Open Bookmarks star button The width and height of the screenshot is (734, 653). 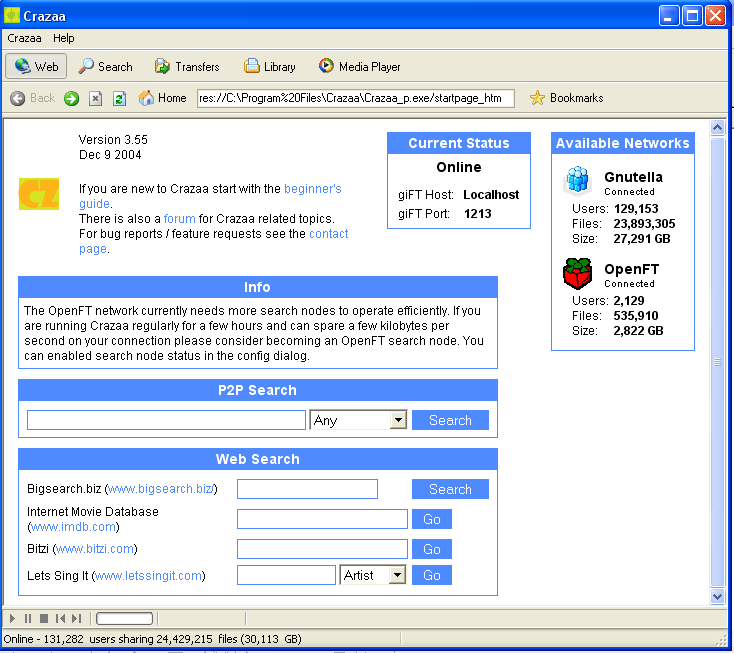[x=566, y=98]
